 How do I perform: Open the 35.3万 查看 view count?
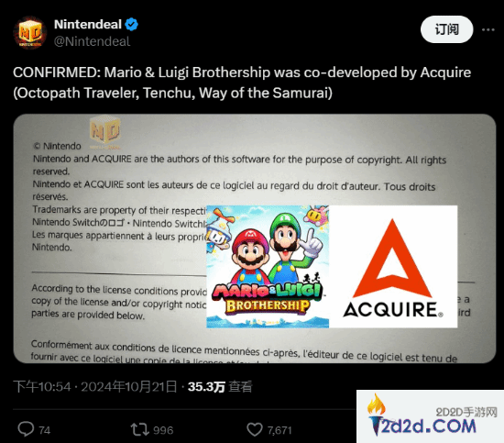(x=220, y=386)
